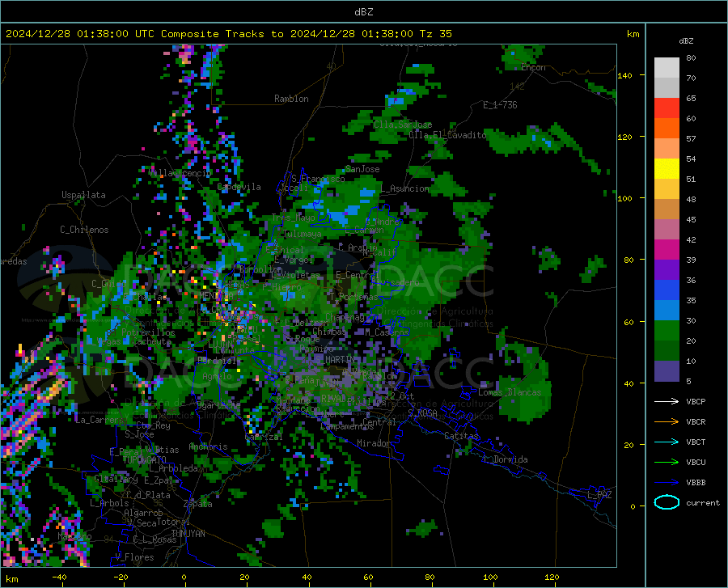Click the white VBCP arrow in legend
Viewport: 728px width, 588px height.
(x=667, y=401)
